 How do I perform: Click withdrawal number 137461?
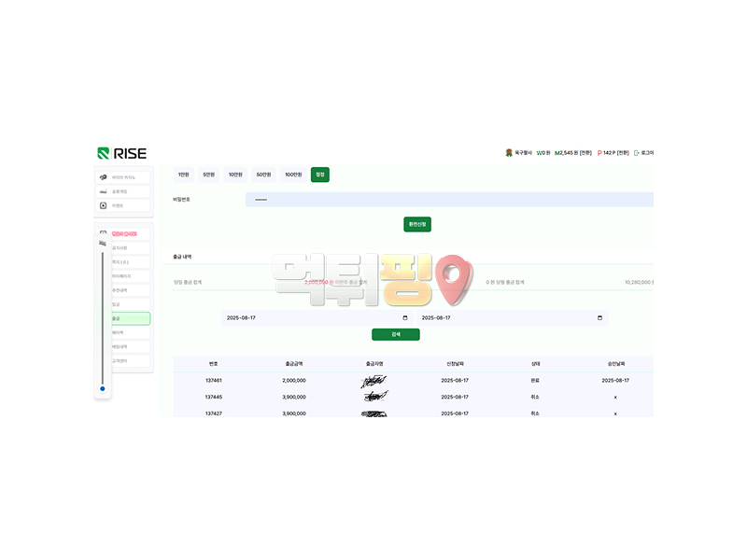tap(214, 381)
